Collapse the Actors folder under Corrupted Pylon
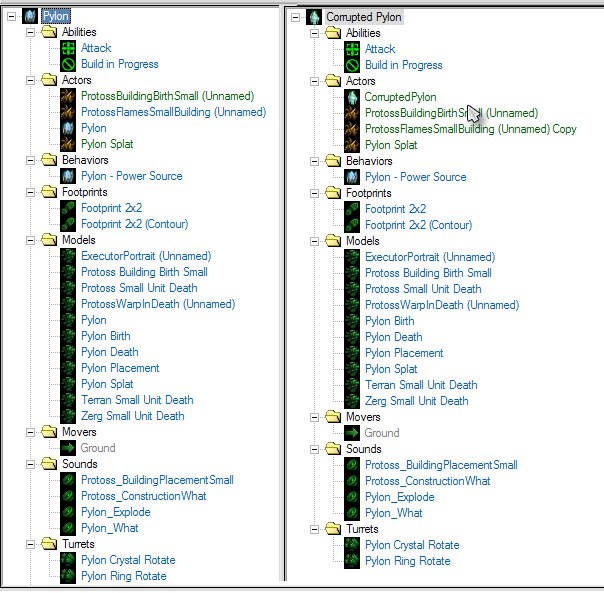 click(x=315, y=81)
